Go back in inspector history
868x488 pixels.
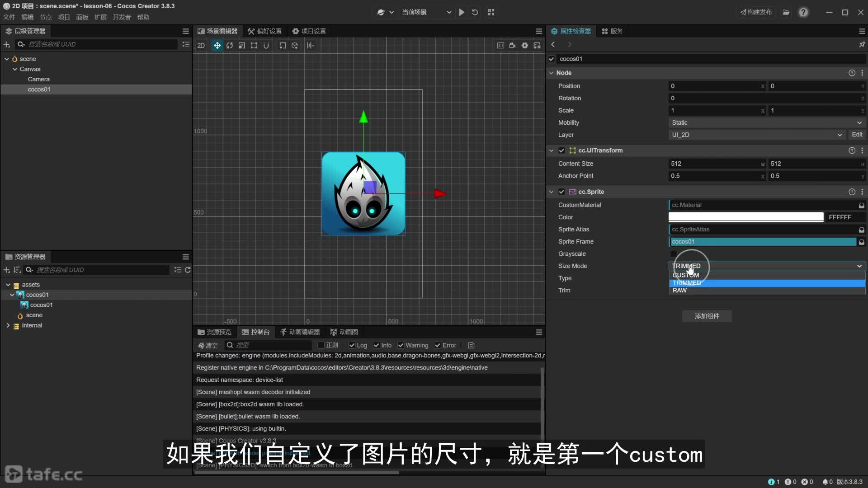pos(553,44)
